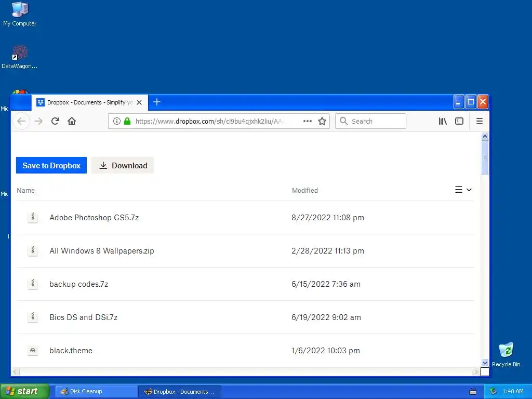The height and width of the screenshot is (399, 532).
Task: Click the archive icon beside All Windows 8 Wallpapers.zip
Action: (x=33, y=251)
